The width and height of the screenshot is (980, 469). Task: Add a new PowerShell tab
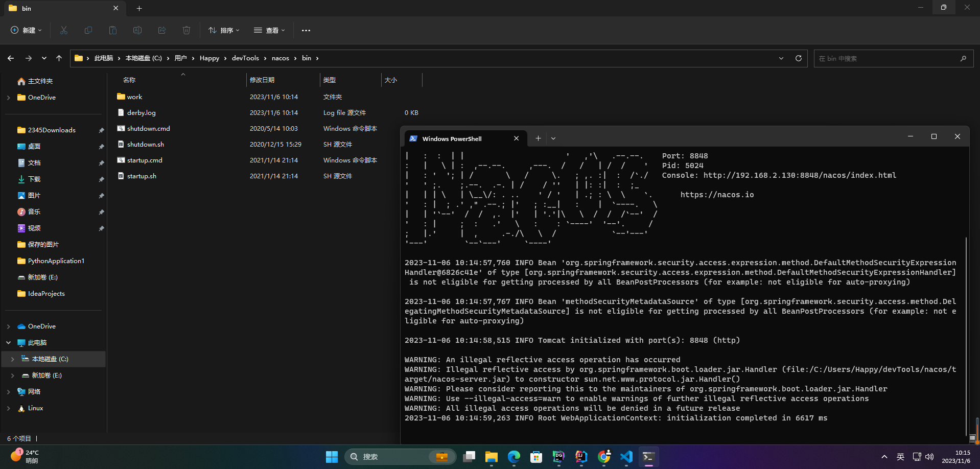538,138
